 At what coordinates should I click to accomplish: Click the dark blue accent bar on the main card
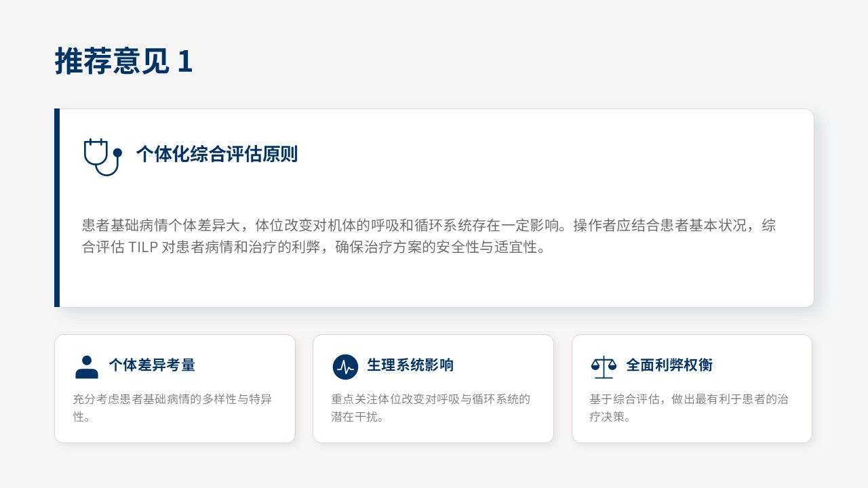57,207
